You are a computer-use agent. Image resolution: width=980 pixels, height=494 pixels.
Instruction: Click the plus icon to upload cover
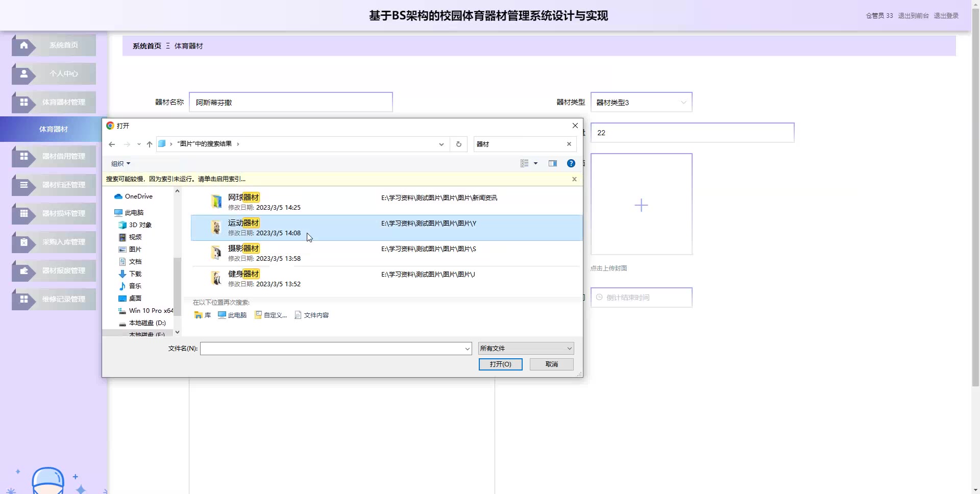coord(641,205)
